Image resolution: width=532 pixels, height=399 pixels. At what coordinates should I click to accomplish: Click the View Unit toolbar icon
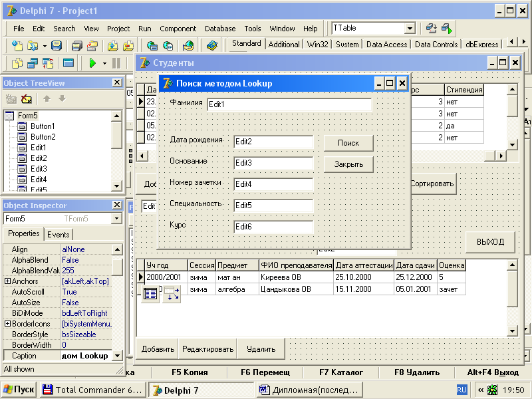point(17,63)
